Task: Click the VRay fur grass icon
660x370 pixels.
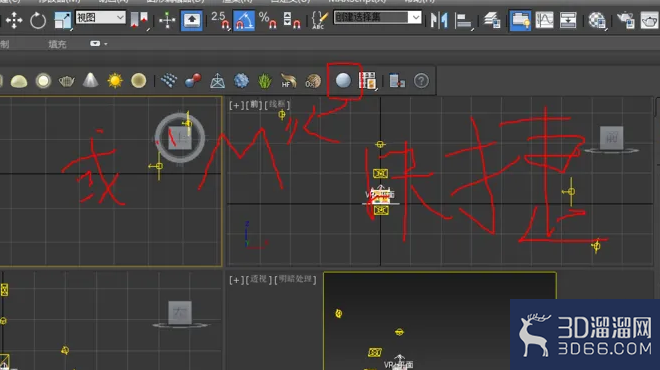Action: pos(265,80)
